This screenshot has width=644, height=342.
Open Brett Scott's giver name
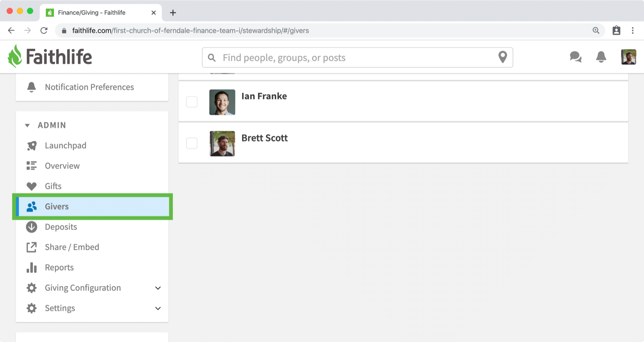pyautogui.click(x=264, y=138)
